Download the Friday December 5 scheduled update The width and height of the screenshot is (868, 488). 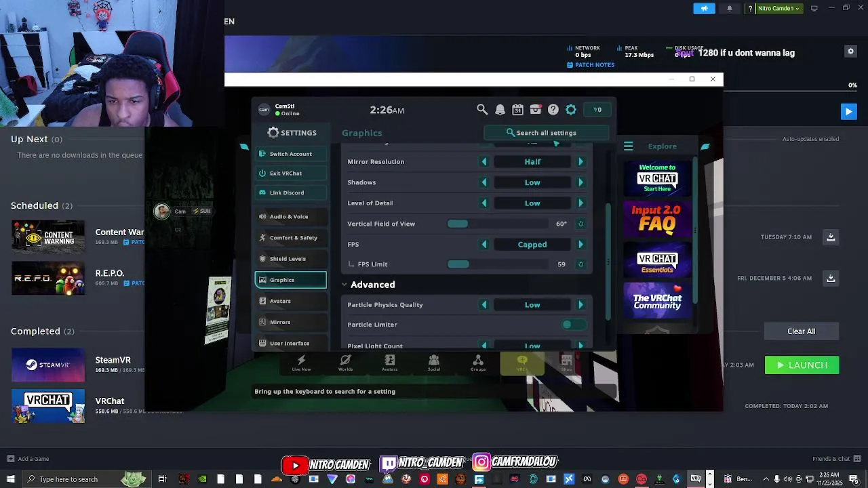click(x=831, y=278)
